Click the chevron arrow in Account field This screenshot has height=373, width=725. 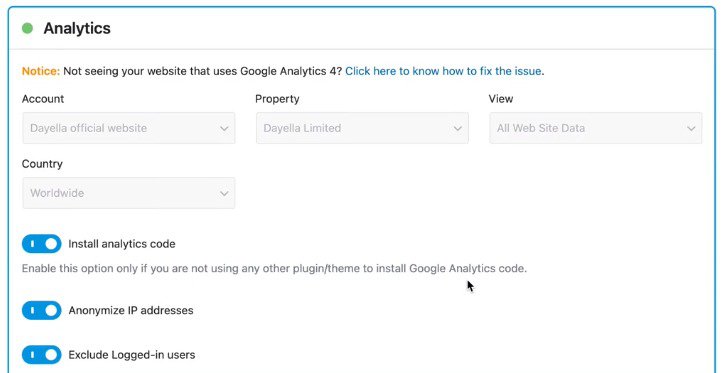tap(224, 128)
